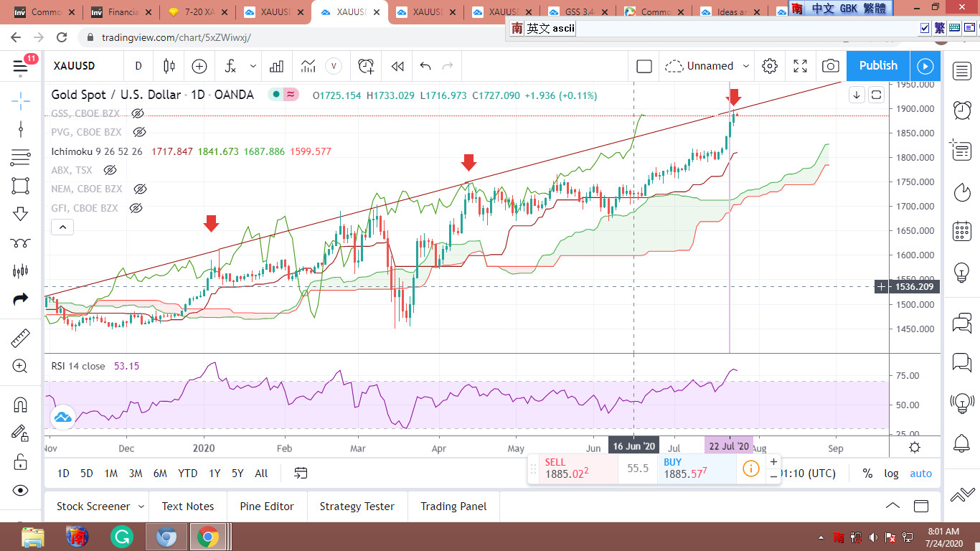This screenshot has height=551, width=980.
Task: Toggle log scale on price axis
Action: coord(891,474)
